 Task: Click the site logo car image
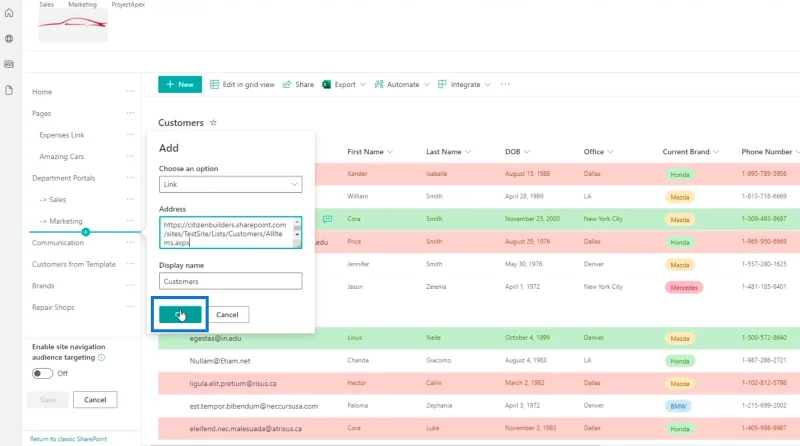[x=73, y=26]
